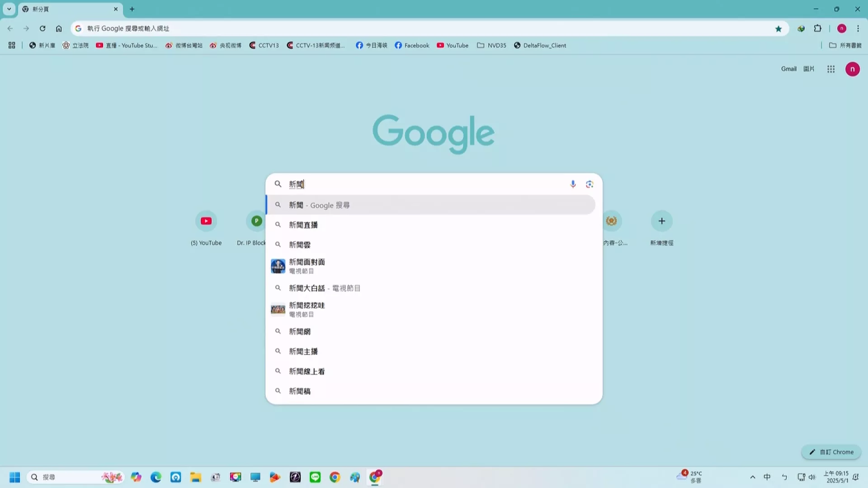Close the 新分頁 tab

tap(116, 9)
